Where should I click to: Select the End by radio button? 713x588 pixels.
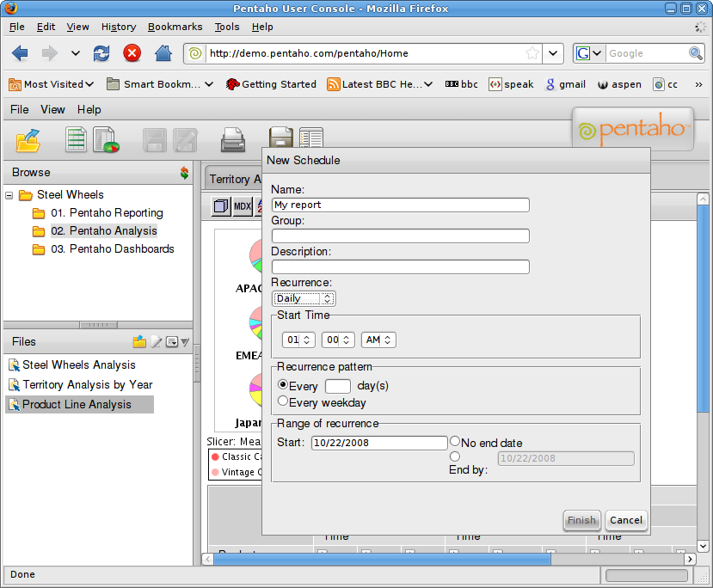pos(455,456)
